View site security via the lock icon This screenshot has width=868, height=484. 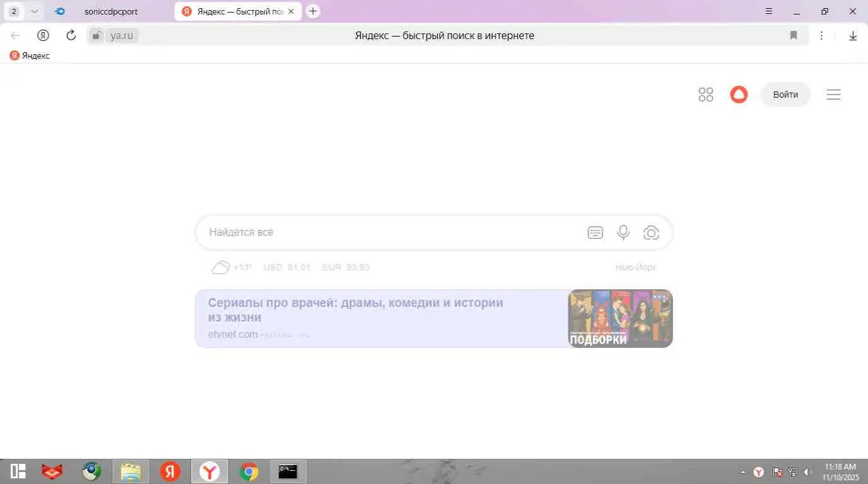pos(96,35)
